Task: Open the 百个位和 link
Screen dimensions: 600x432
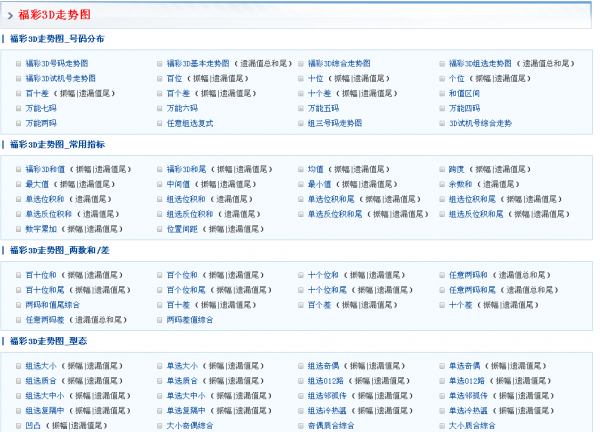Action: [182, 275]
